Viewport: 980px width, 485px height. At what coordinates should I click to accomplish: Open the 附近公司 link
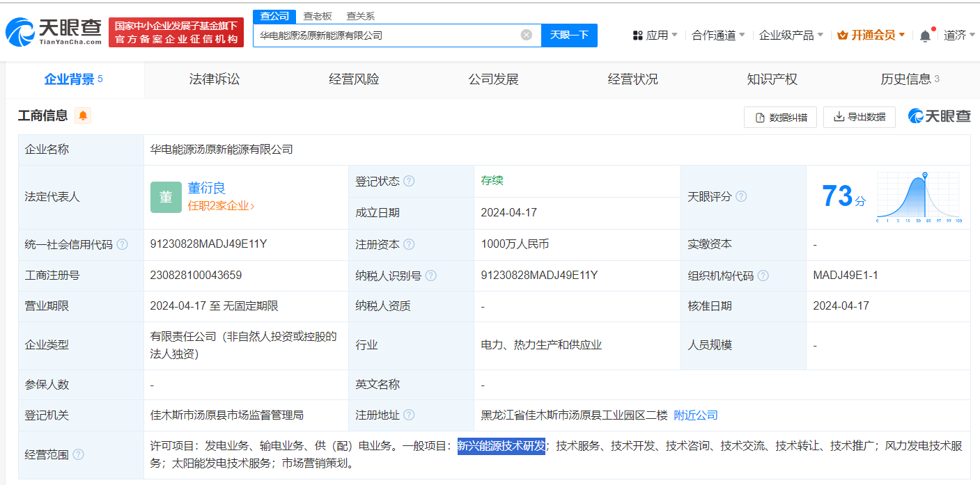695,415
